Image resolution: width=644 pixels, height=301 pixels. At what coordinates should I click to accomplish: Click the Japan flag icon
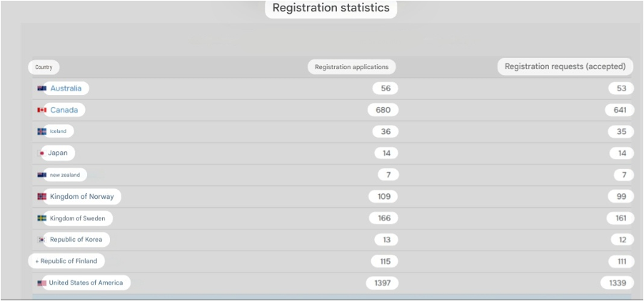pos(41,153)
